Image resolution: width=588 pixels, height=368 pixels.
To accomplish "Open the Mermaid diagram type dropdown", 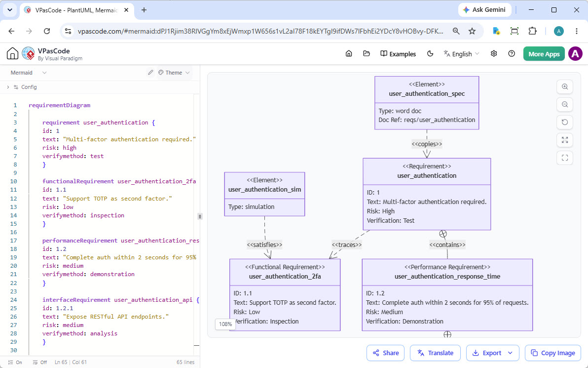I will (29, 73).
